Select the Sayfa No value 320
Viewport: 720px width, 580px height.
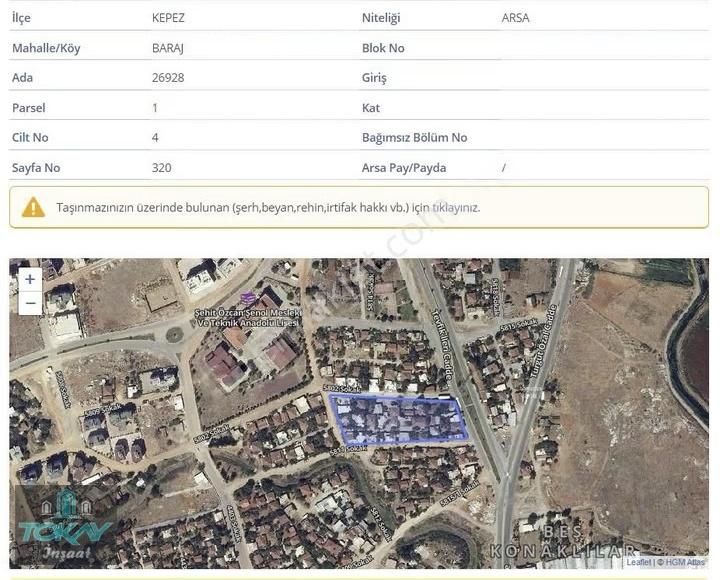click(162, 168)
